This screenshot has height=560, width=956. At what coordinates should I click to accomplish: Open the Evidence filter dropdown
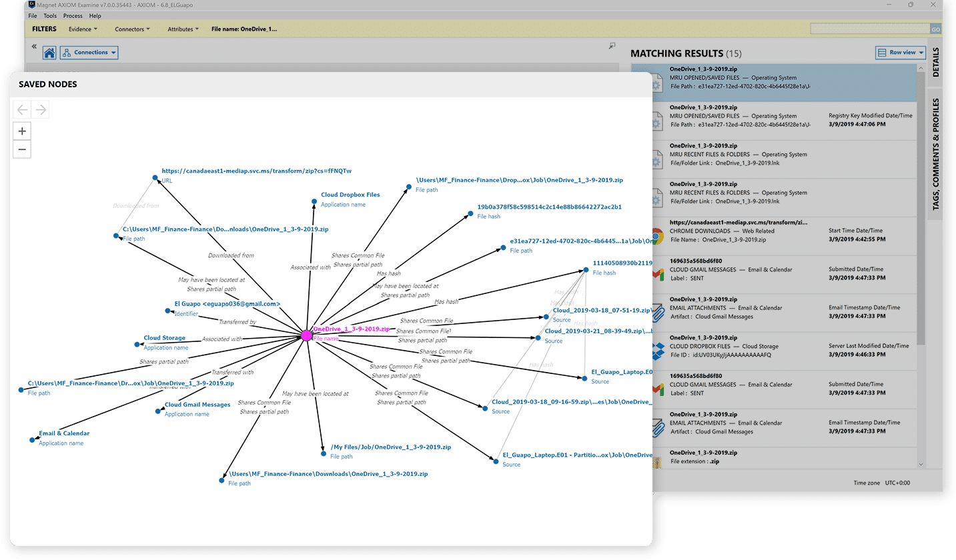(x=83, y=29)
